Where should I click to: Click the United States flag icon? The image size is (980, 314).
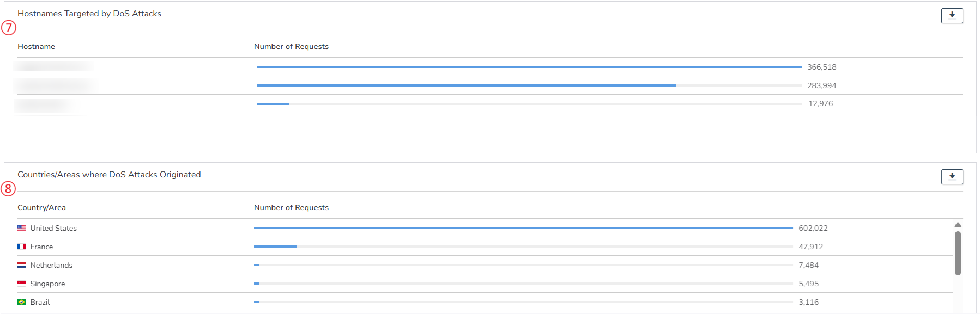[22, 228]
